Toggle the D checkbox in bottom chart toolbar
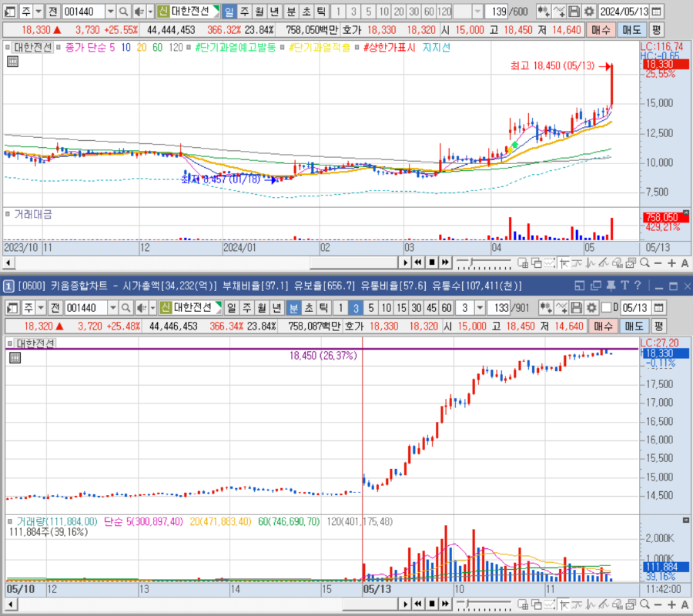The height and width of the screenshot is (616, 693). pos(607,307)
